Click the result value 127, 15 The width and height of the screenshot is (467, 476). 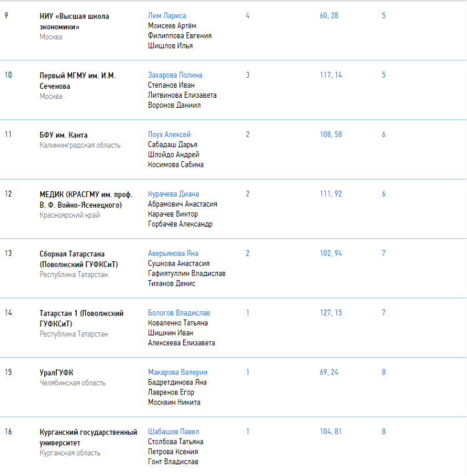pos(331,313)
